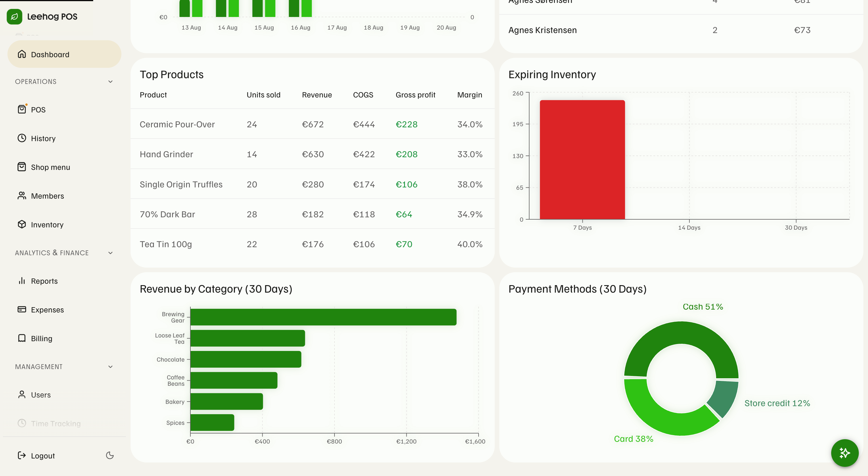Click the Spices revenue bar
The height and width of the screenshot is (476, 868).
tap(212, 423)
